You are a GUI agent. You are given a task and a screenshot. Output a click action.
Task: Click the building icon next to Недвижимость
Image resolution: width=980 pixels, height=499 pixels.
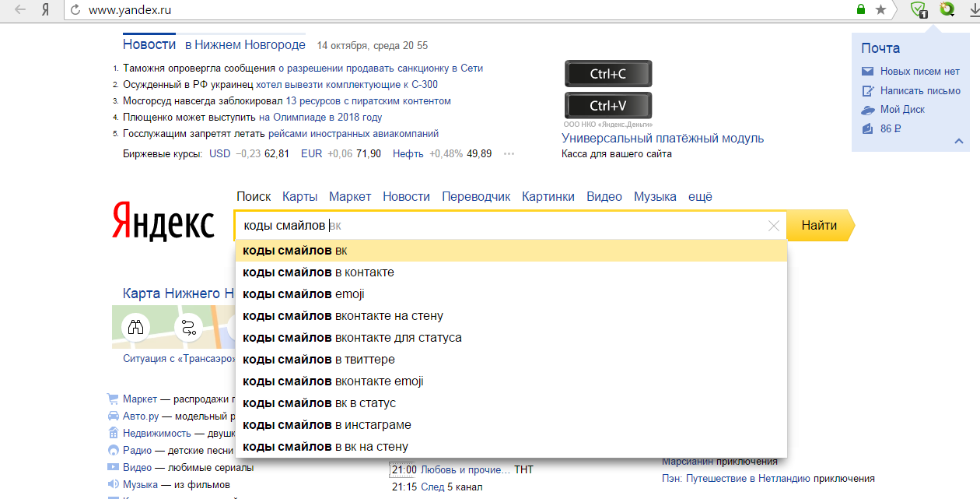pos(114,433)
